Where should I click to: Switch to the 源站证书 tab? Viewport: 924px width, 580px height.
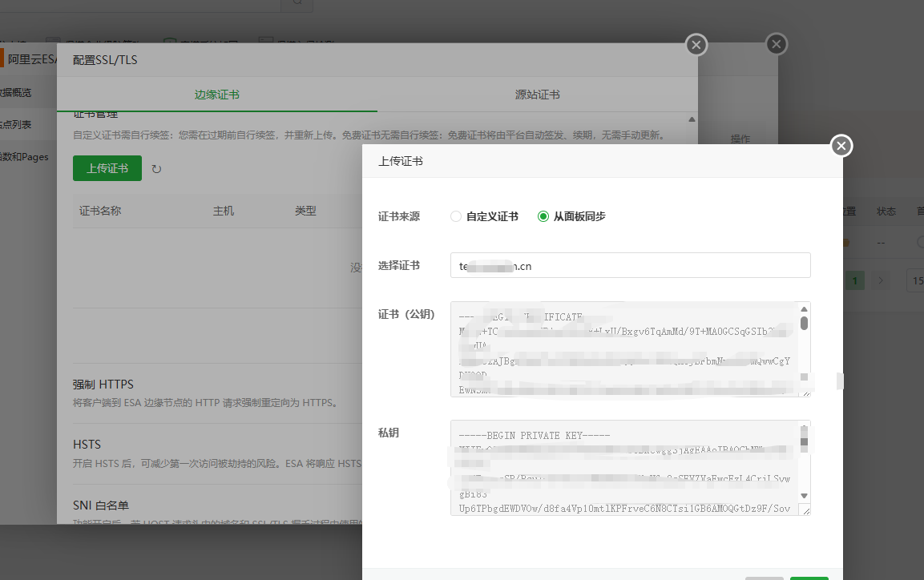coord(539,95)
